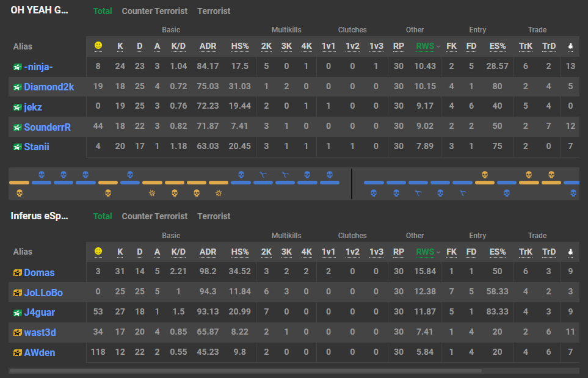Click the OH YEAH G... team name heading
The height and width of the screenshot is (378, 588).
[x=39, y=10]
